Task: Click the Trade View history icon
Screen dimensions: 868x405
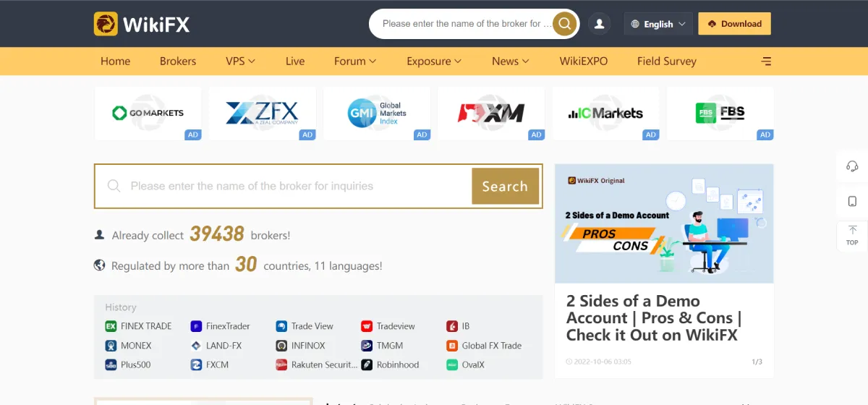Action: (x=281, y=326)
